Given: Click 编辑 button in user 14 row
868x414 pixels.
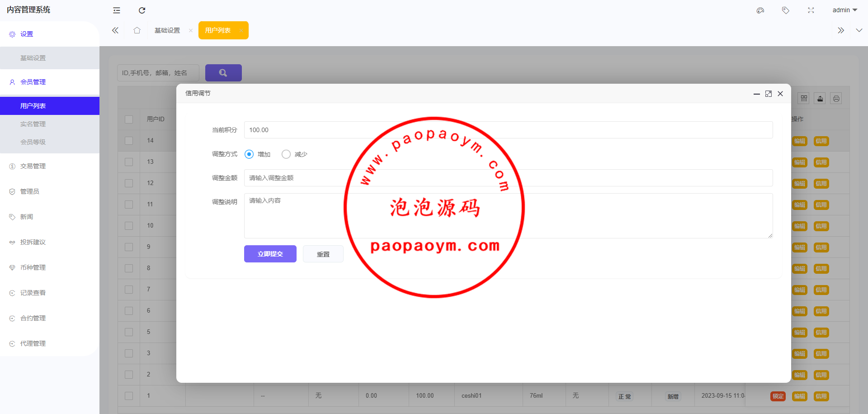Looking at the screenshot, I should (x=800, y=141).
